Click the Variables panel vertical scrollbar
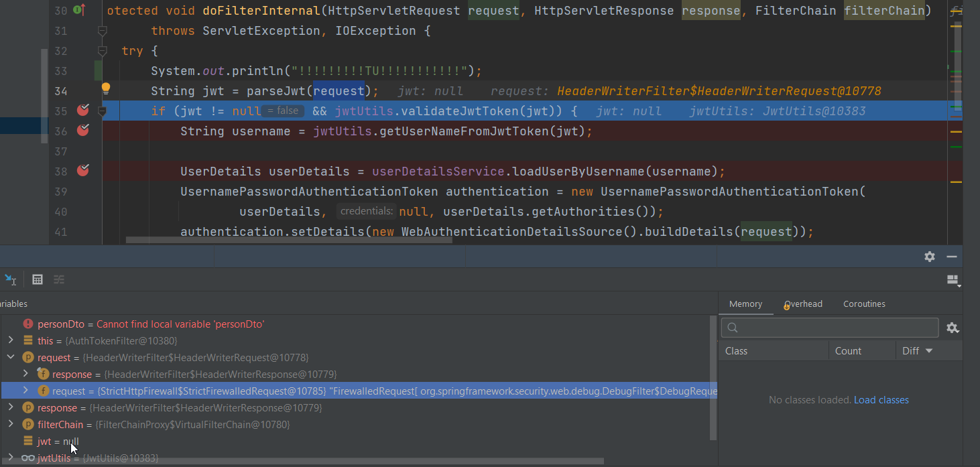980x467 pixels. [x=713, y=377]
